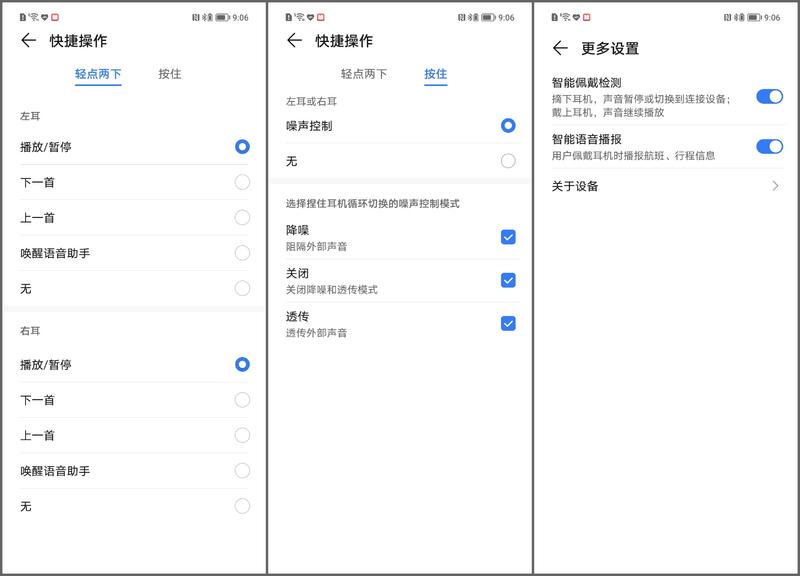Go back from 更多设置 screen
The image size is (800, 576).
click(x=560, y=48)
